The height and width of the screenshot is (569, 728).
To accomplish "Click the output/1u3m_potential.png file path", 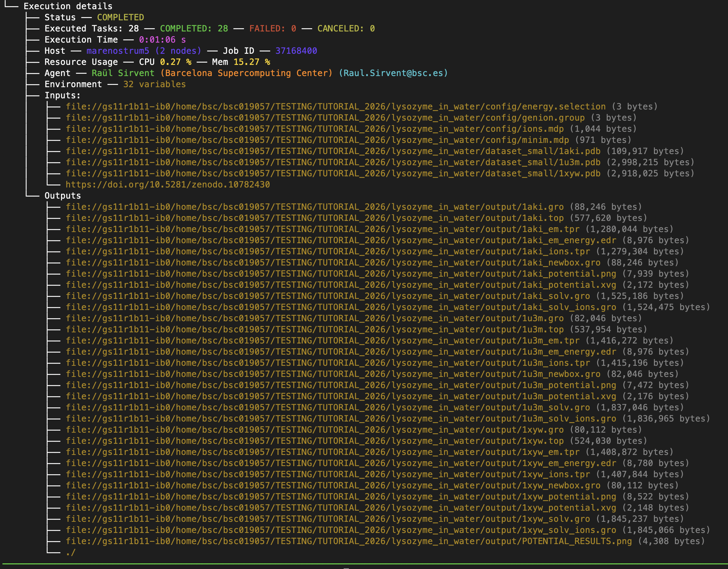I will [x=341, y=385].
